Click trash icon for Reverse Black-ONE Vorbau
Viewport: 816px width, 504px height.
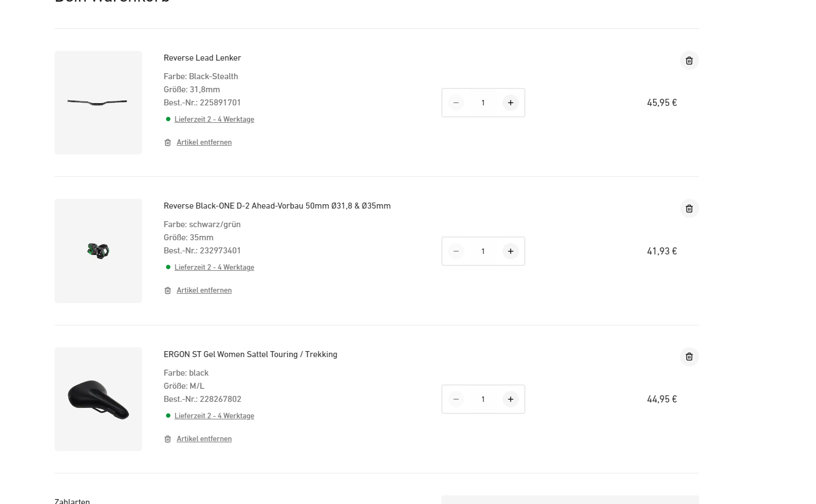pyautogui.click(x=689, y=209)
